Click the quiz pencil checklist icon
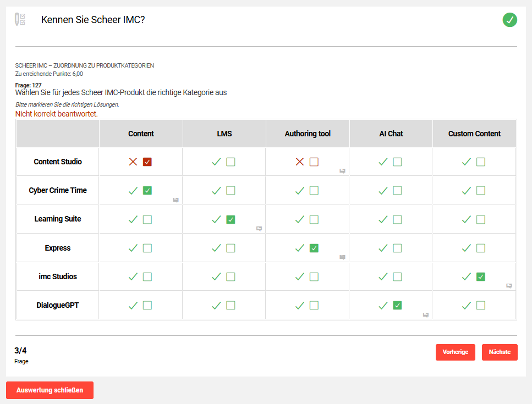Screen dimensions: 532x404 tap(20, 19)
